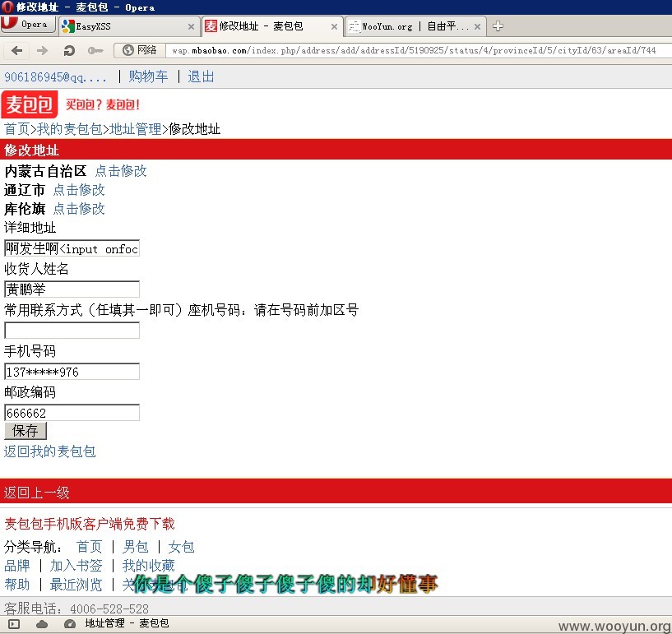
Task: Open 我的麦包包 breadcrumb link
Action: (69, 129)
